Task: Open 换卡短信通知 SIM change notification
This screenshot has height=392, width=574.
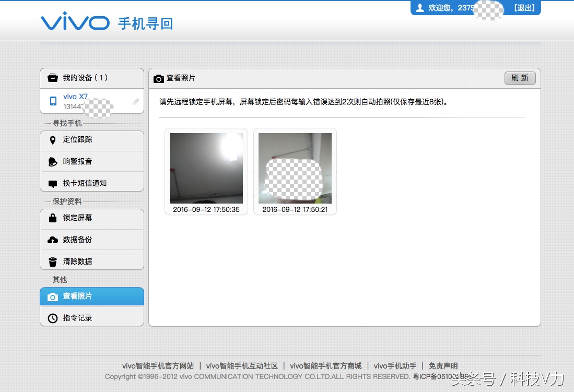Action: 52,182
